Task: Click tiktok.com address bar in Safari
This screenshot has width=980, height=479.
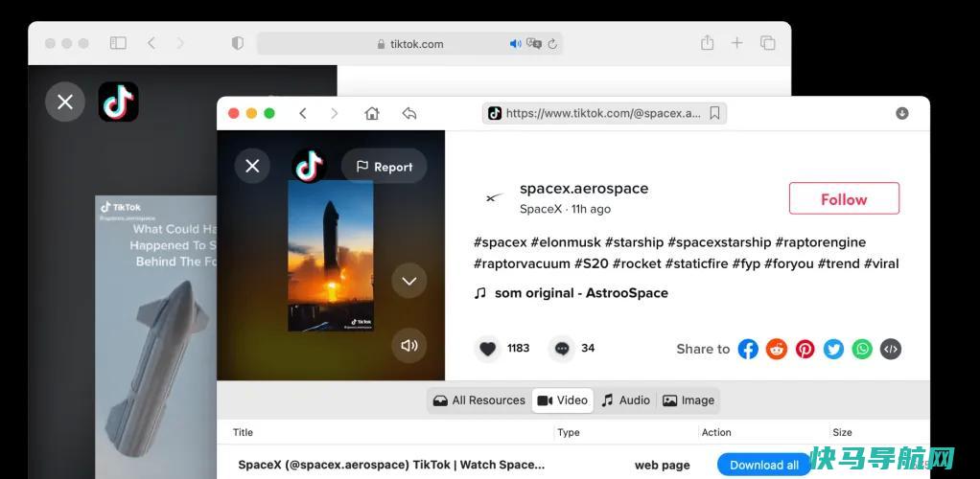Action: pos(410,44)
